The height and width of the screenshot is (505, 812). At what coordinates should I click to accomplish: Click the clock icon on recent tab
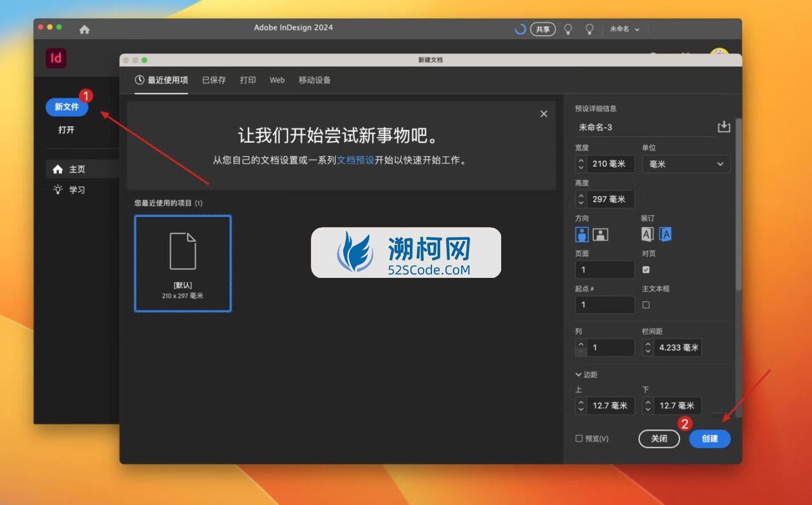pyautogui.click(x=140, y=80)
